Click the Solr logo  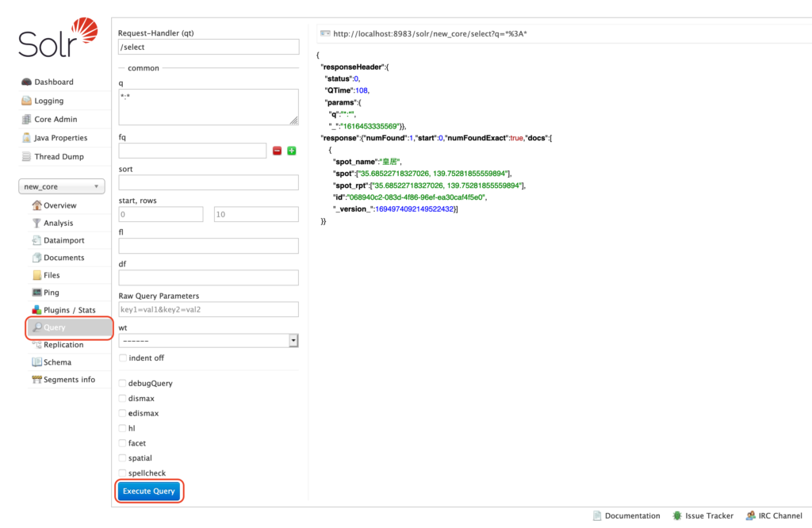click(58, 37)
